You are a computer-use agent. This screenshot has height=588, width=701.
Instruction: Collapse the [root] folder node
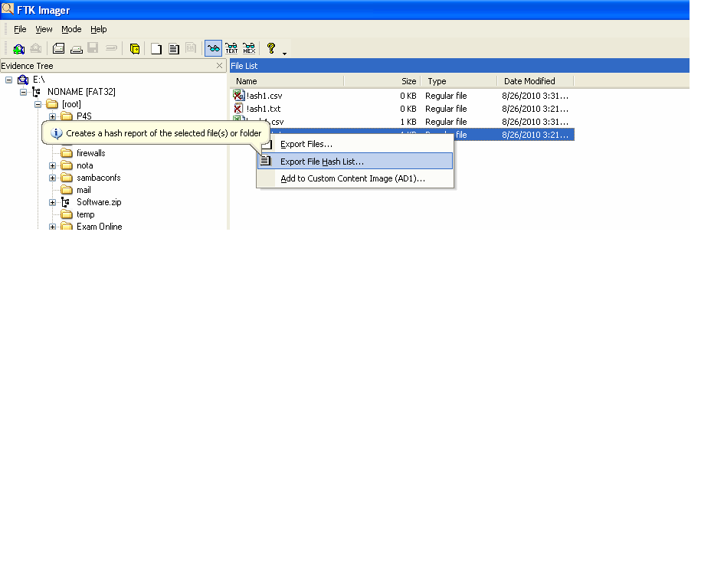coord(38,105)
